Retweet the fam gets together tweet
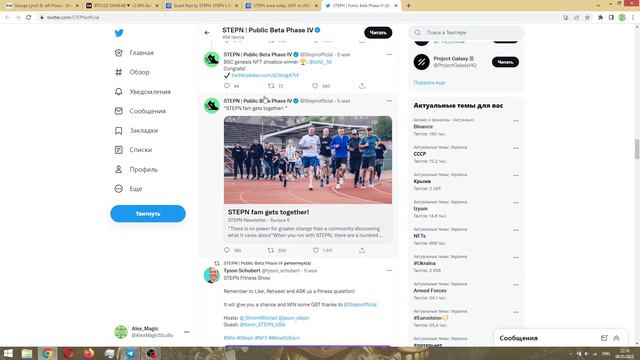This screenshot has width=640, height=360. click(271, 250)
